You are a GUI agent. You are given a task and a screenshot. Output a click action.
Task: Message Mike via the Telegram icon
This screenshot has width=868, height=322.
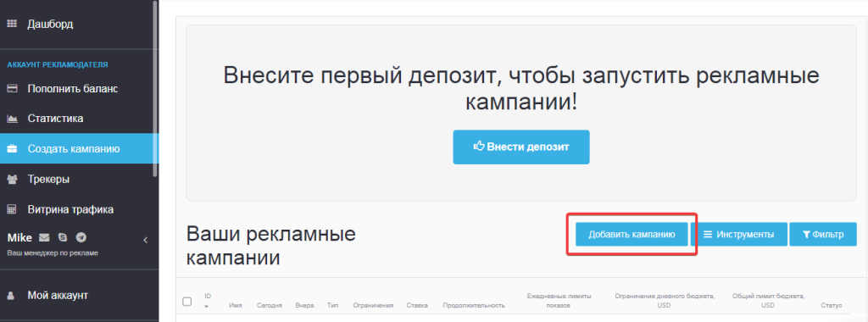(81, 238)
